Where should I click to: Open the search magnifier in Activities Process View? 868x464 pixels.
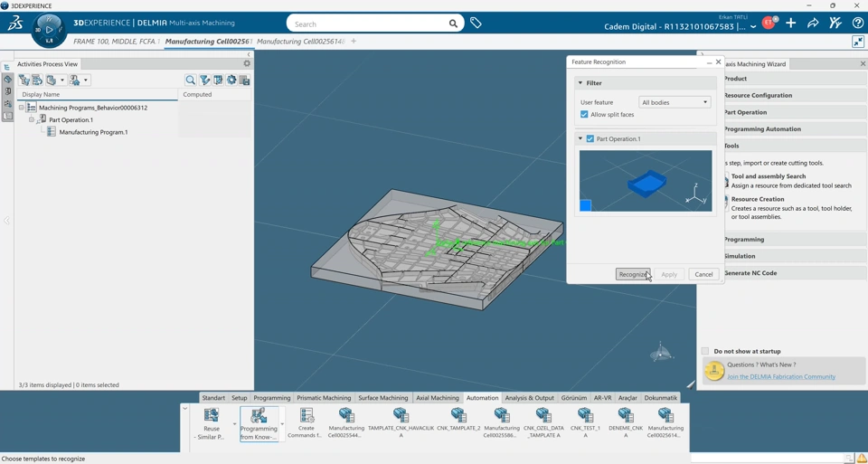(190, 80)
